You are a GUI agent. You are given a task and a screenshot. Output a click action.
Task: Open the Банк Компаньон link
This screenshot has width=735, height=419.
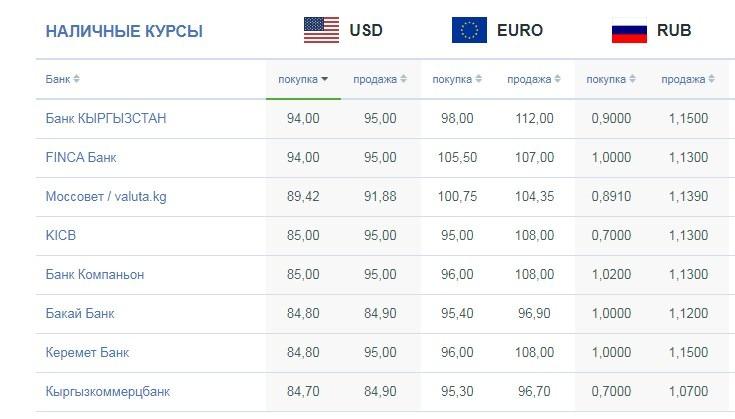[95, 274]
